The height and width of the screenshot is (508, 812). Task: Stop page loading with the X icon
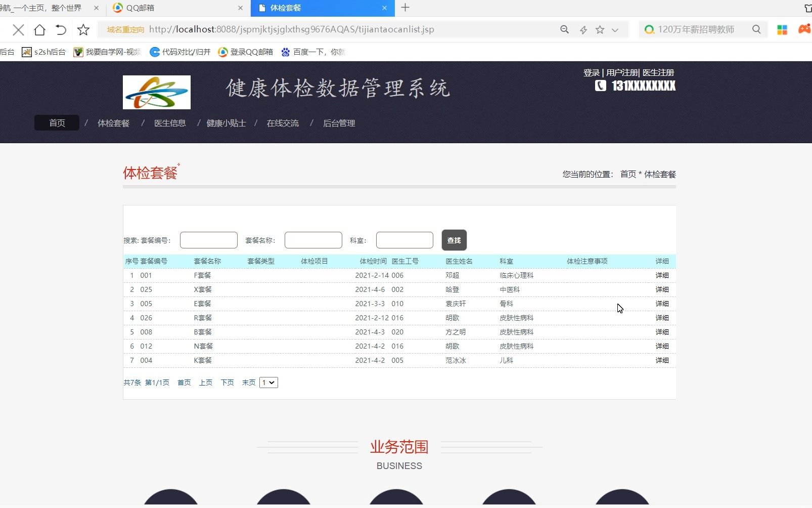point(18,30)
